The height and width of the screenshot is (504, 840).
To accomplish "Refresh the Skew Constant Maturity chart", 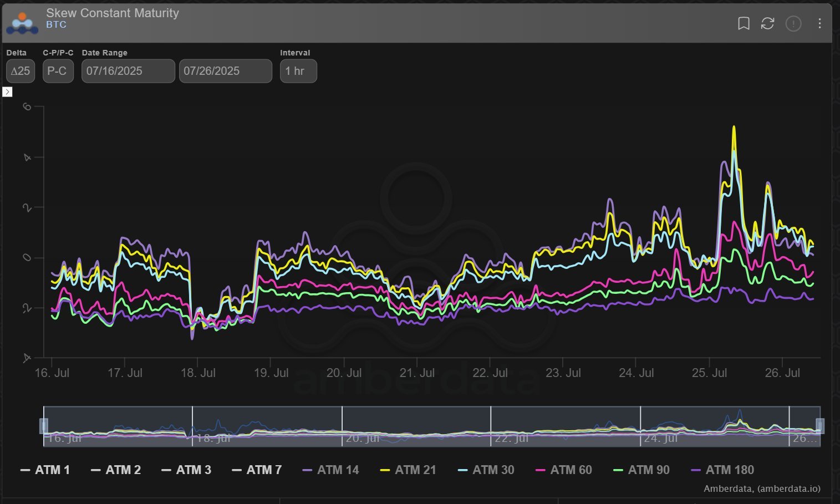I will point(767,23).
